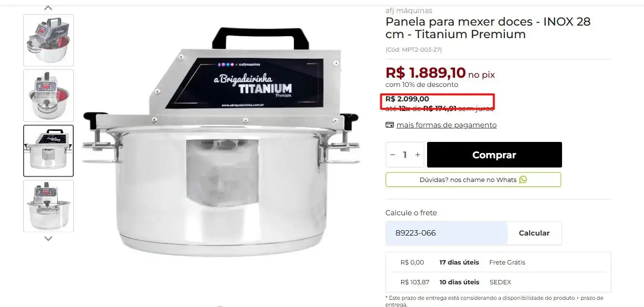Open 'mais formas de pagamento' link
Image resolution: width=644 pixels, height=307 pixels.
(x=446, y=125)
